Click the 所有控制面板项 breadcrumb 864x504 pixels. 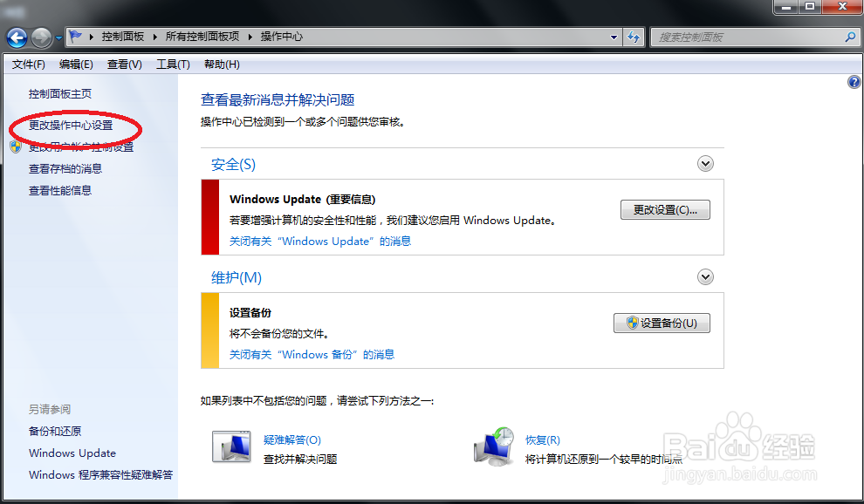(202, 37)
